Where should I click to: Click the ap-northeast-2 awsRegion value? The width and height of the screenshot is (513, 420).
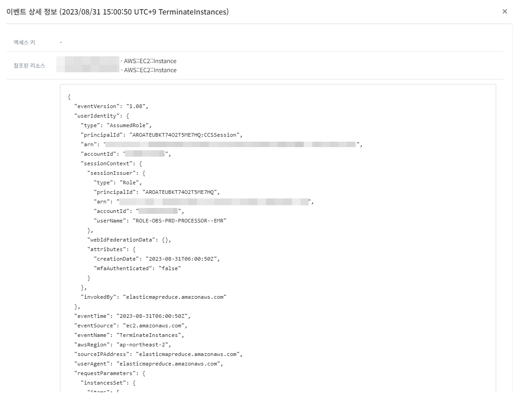coord(143,345)
